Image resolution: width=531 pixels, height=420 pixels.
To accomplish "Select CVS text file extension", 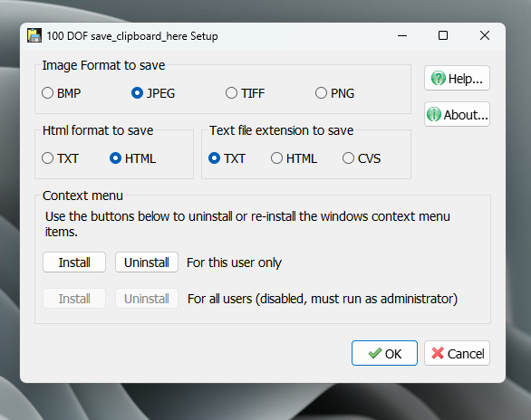I will click(x=362, y=158).
